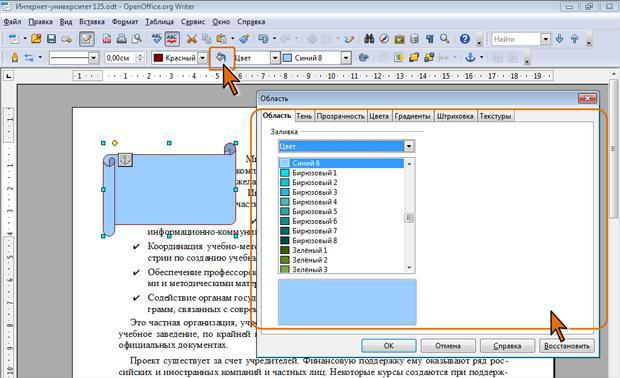Change the anchor with the anchor icon

tap(470, 58)
